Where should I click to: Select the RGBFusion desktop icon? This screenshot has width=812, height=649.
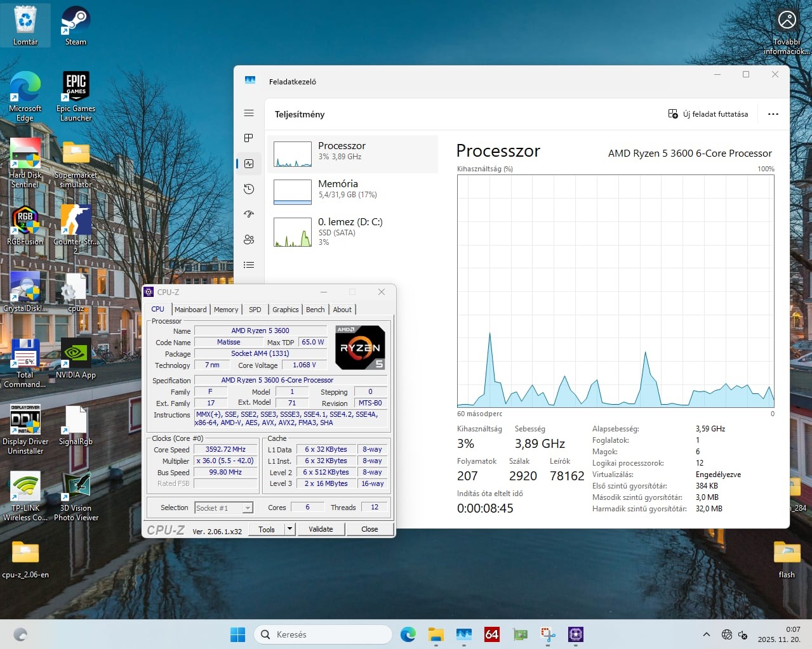click(x=25, y=225)
